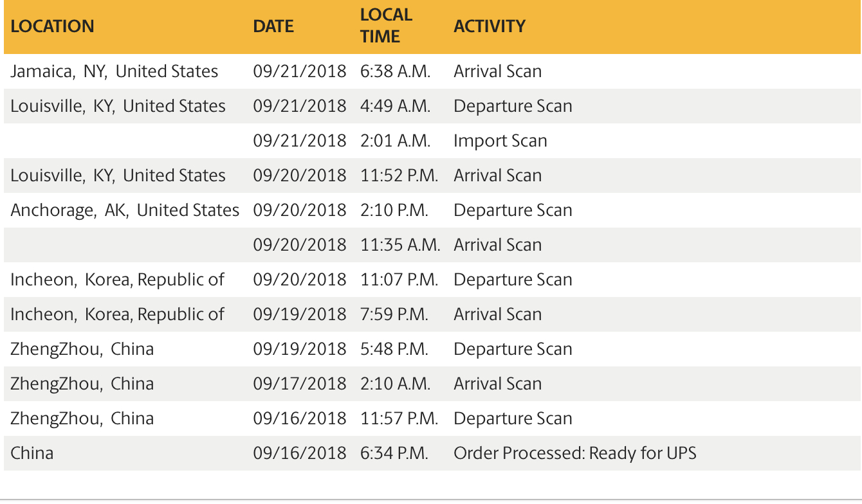Click the LOCATION column header
The image size is (862, 504).
[x=53, y=26]
